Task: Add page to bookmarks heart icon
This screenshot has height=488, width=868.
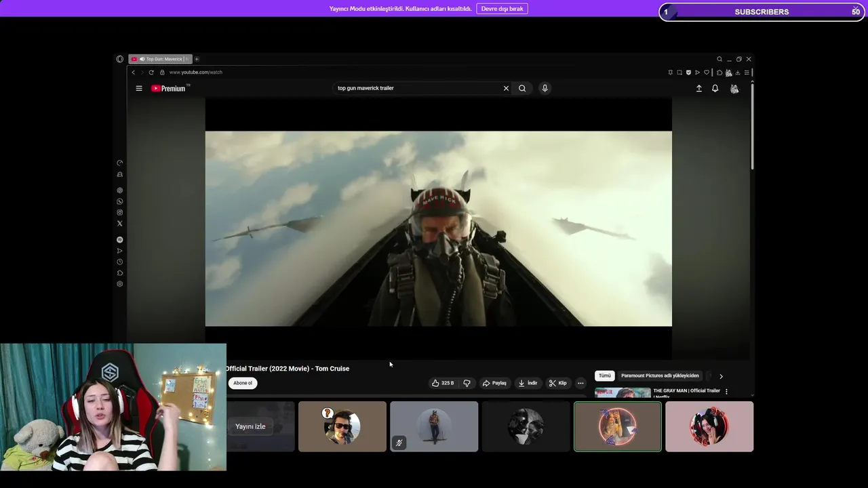Action: pyautogui.click(x=707, y=73)
